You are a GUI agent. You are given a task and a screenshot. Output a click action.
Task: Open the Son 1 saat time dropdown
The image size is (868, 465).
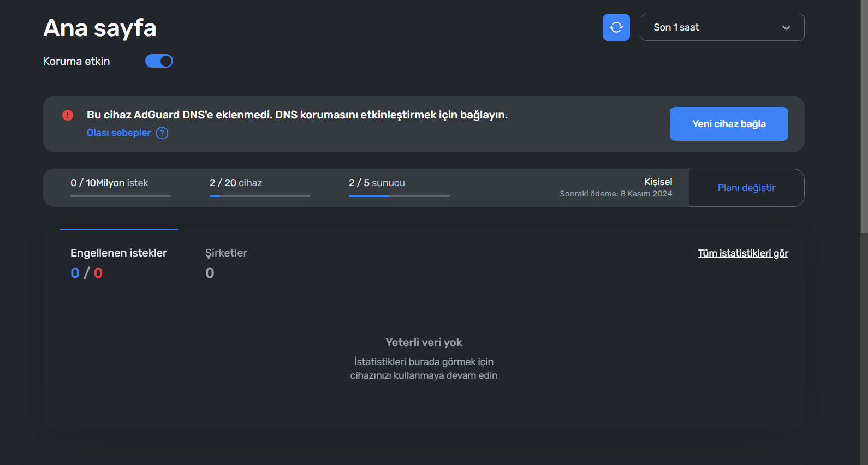[722, 27]
